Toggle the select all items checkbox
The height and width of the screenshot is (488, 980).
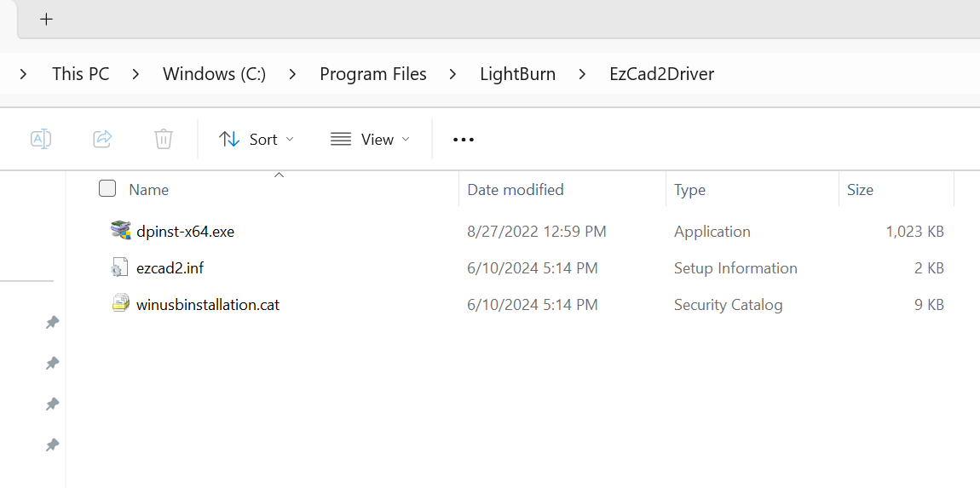(x=107, y=189)
